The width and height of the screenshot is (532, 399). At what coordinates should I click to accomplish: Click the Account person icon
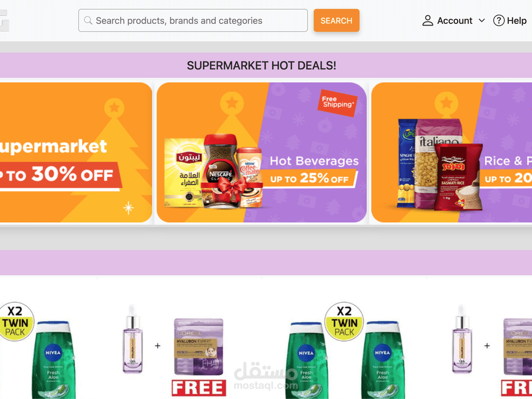click(428, 20)
